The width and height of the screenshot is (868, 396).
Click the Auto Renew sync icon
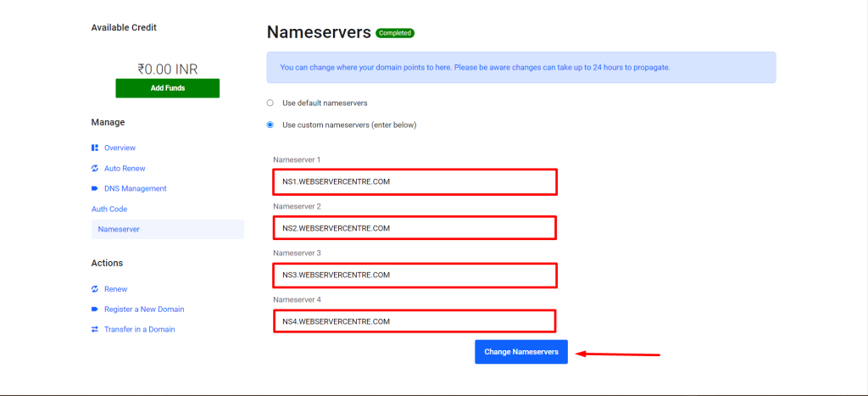tap(95, 169)
